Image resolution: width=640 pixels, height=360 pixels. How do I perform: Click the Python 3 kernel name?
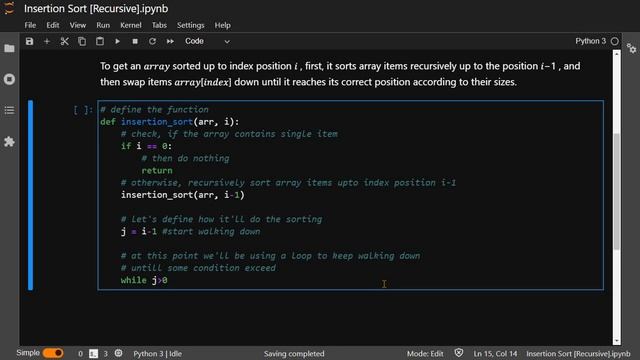pyautogui.click(x=590, y=41)
